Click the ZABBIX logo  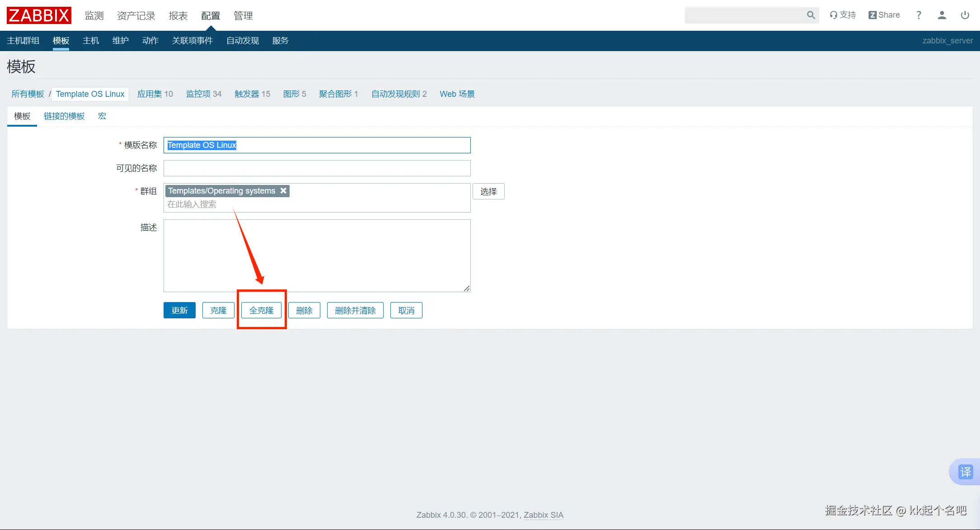pos(39,15)
